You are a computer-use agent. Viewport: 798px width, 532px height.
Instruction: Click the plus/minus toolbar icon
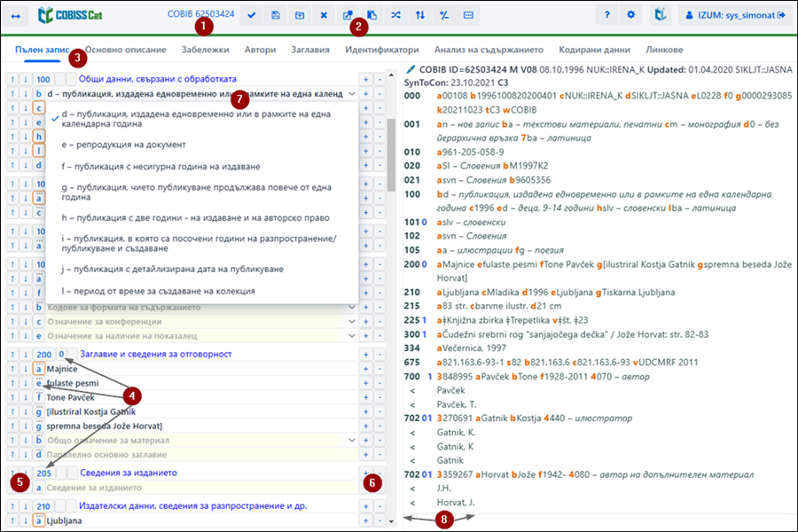(444, 15)
